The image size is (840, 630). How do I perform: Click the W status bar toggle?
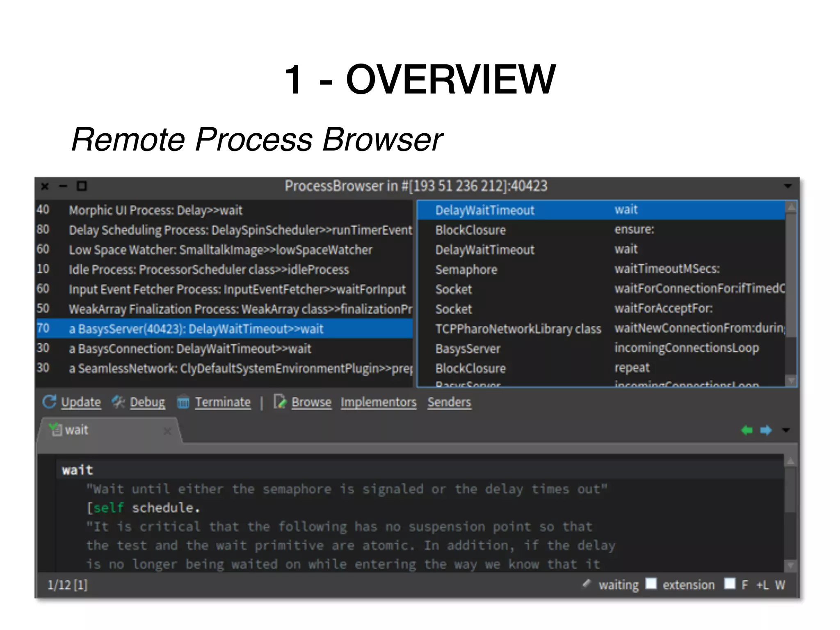coord(780,584)
